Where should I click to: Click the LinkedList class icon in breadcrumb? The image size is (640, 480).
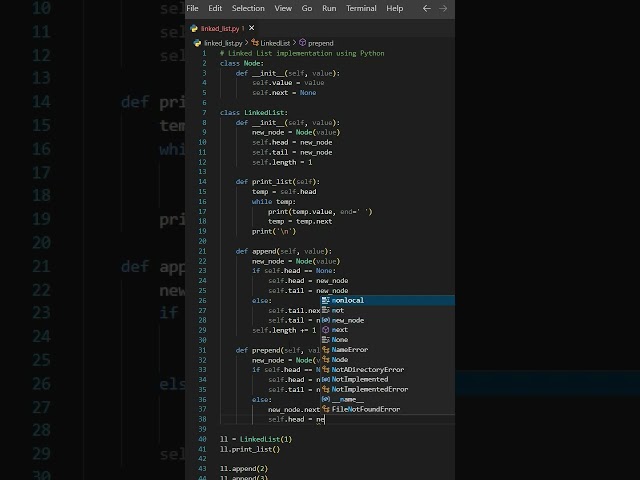(255, 42)
